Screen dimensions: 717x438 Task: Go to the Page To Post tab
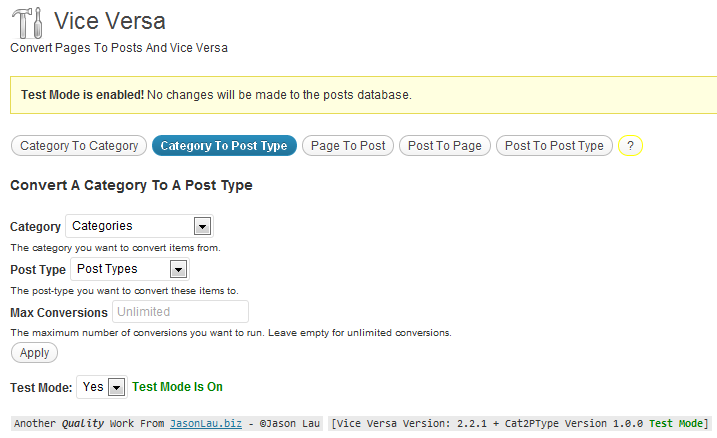(x=348, y=146)
